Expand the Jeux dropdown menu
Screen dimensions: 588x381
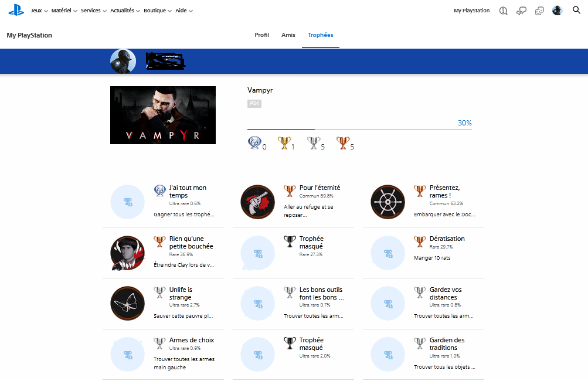tap(39, 11)
